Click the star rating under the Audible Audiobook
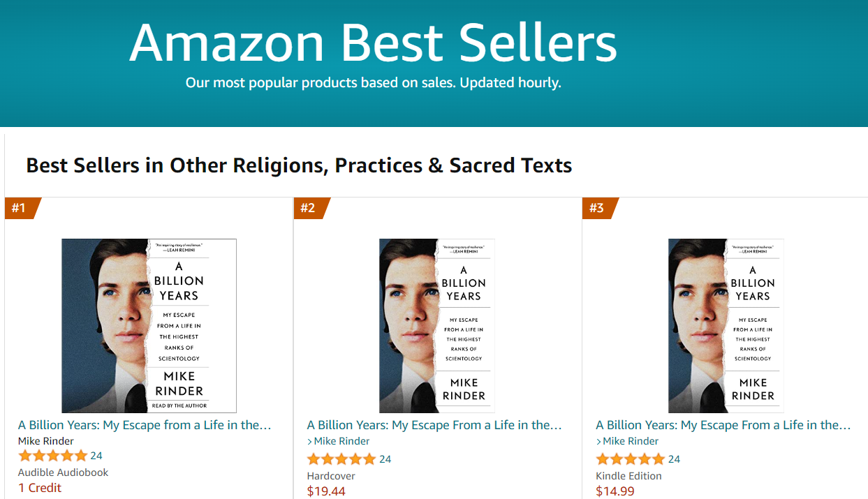Viewport: 868px width, 499px height. coord(53,456)
